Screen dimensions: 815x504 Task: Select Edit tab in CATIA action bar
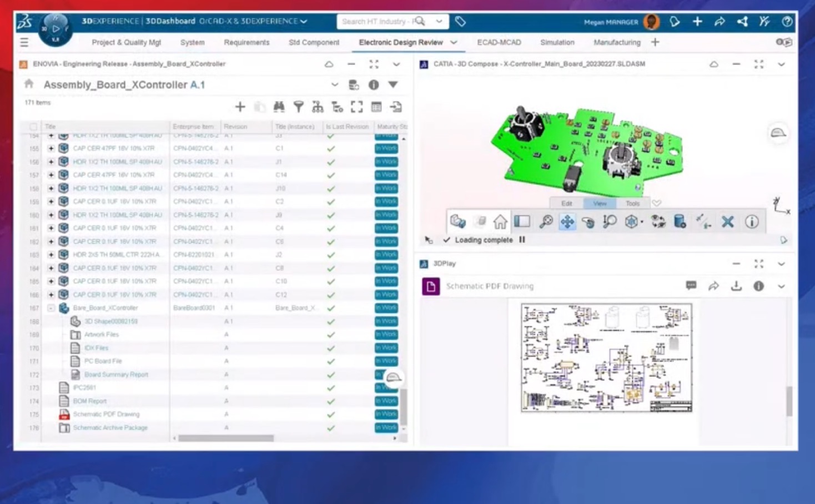[x=566, y=203]
